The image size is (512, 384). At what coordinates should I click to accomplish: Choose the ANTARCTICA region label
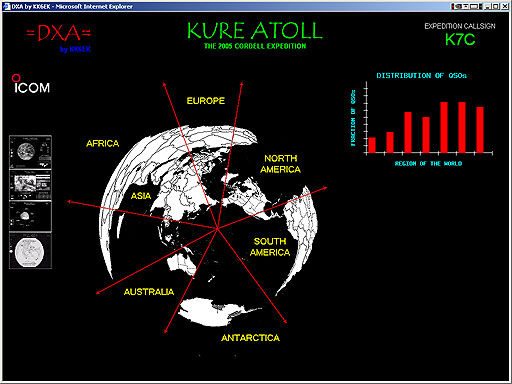[250, 338]
